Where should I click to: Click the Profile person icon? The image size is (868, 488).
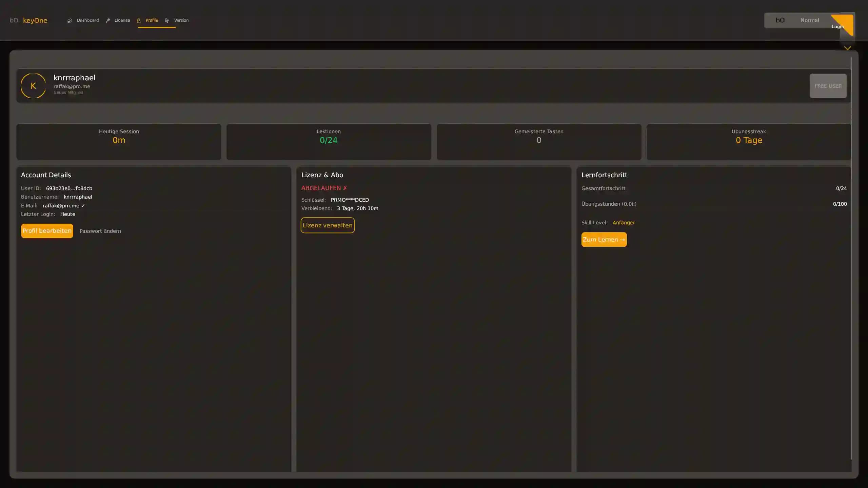[x=139, y=21]
